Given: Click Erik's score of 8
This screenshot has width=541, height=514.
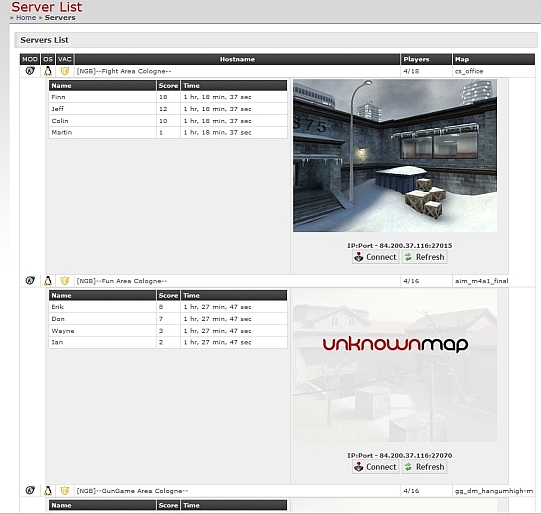Looking at the screenshot, I should (161, 307).
